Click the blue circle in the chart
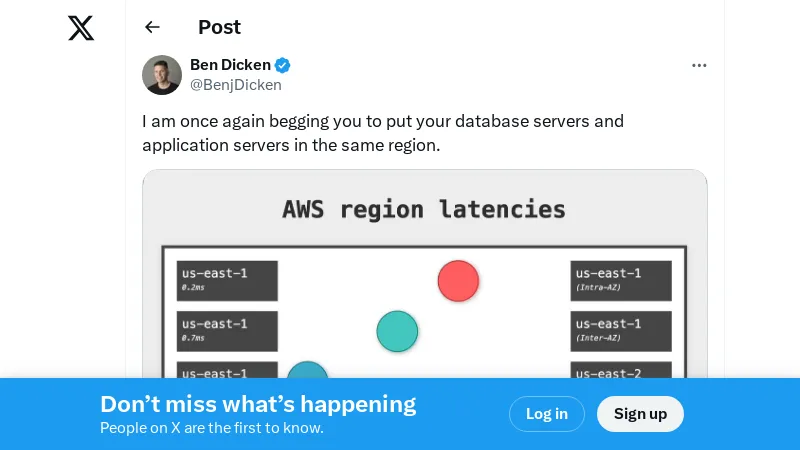The height and width of the screenshot is (450, 800). (x=308, y=372)
